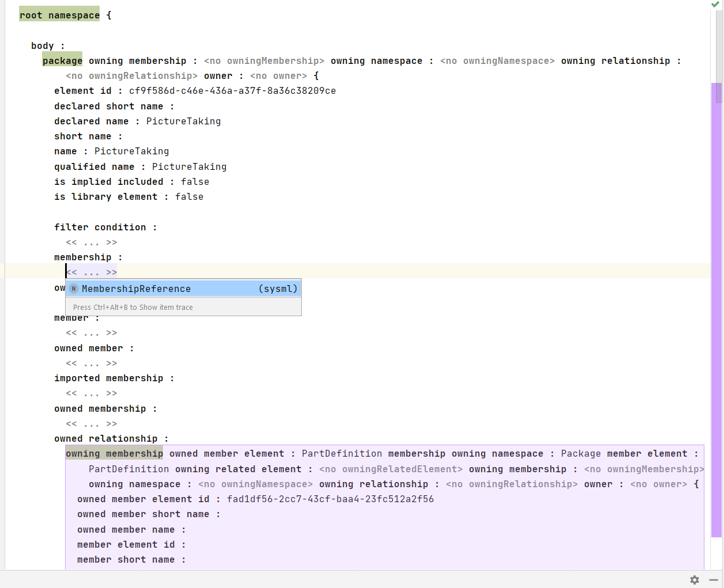724x588 pixels.
Task: Click the active placeholder under membership
Action: [92, 272]
